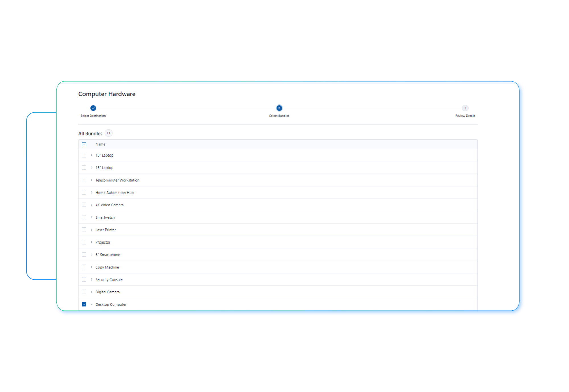This screenshot has width=569, height=392.
Task: Check the Projector bundle checkbox
Action: [x=84, y=242]
